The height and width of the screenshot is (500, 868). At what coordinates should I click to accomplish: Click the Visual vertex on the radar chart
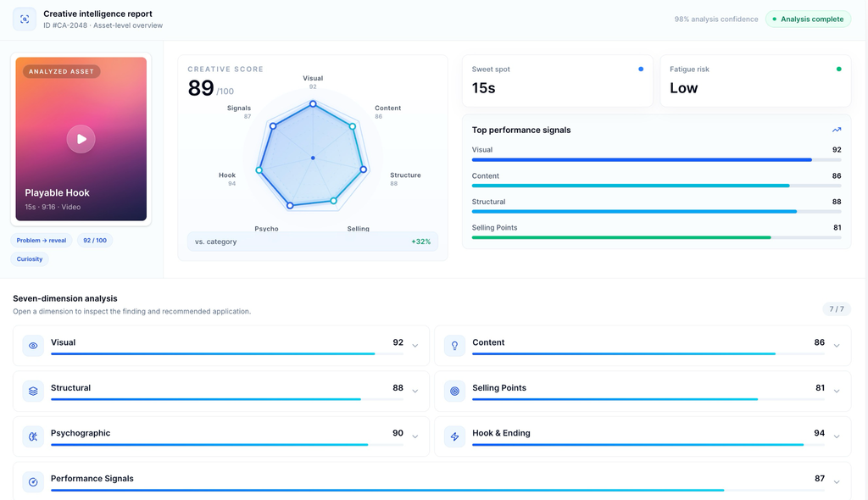313,103
